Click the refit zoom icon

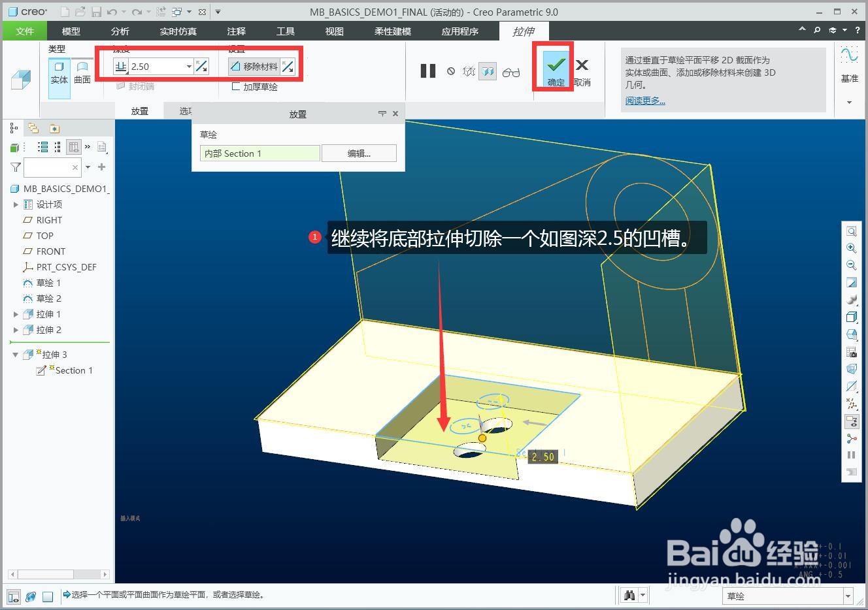click(851, 231)
